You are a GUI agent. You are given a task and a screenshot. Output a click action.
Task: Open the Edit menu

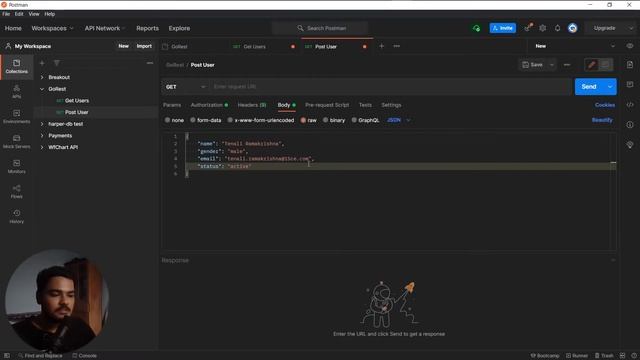[x=19, y=14]
